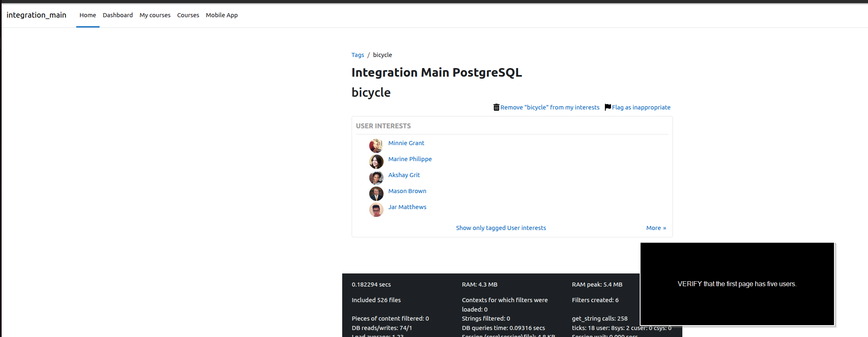Image resolution: width=868 pixels, height=337 pixels.
Task: Click the flag icon beside Flag as inappropriate
Action: [x=608, y=107]
